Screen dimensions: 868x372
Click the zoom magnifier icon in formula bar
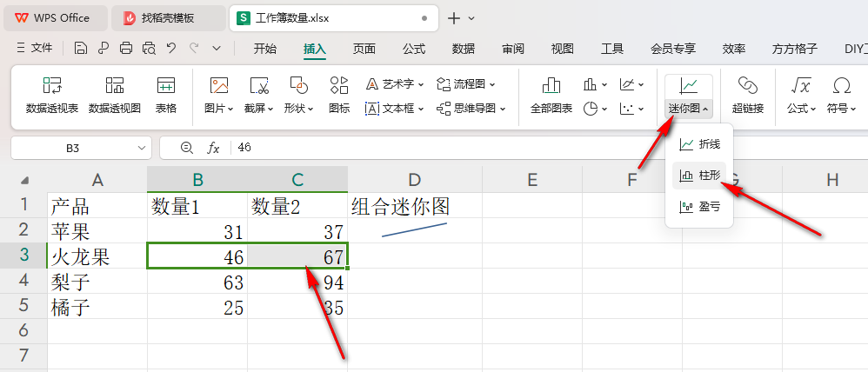point(186,148)
